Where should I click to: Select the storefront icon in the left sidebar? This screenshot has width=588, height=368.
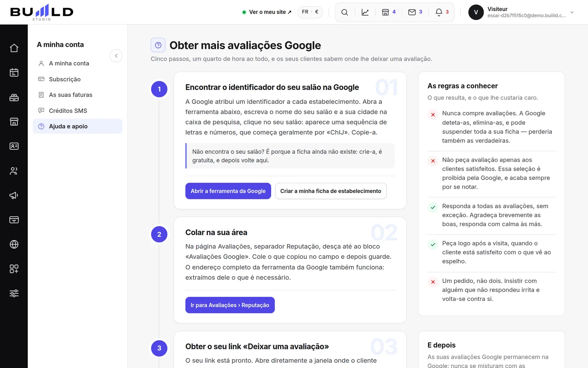(x=14, y=122)
